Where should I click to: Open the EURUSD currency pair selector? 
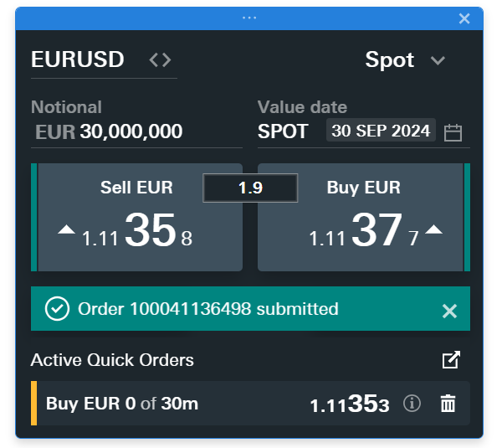coord(78,60)
